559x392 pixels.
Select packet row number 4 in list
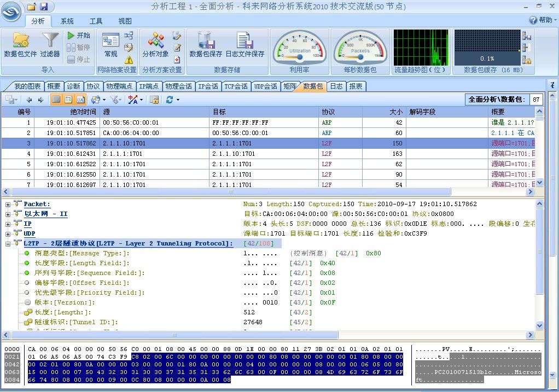click(x=164, y=154)
